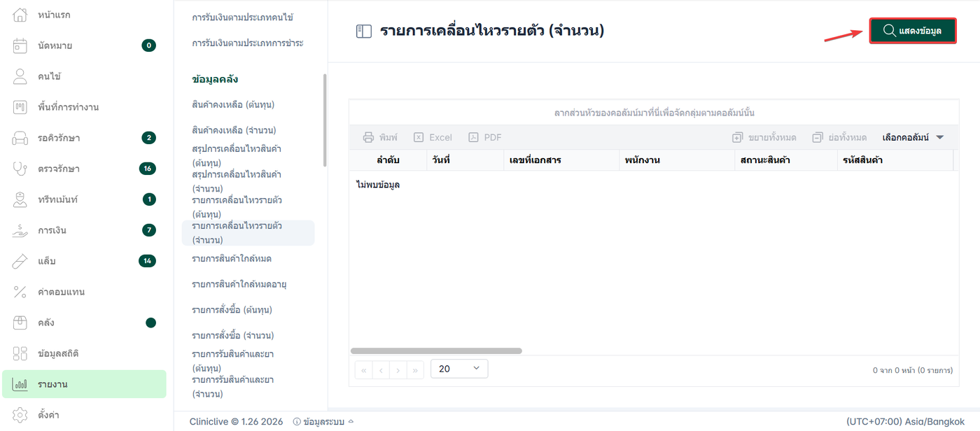Open คนไข้ in the main menu
Image resolution: width=980 pixels, height=431 pixels.
[84, 76]
